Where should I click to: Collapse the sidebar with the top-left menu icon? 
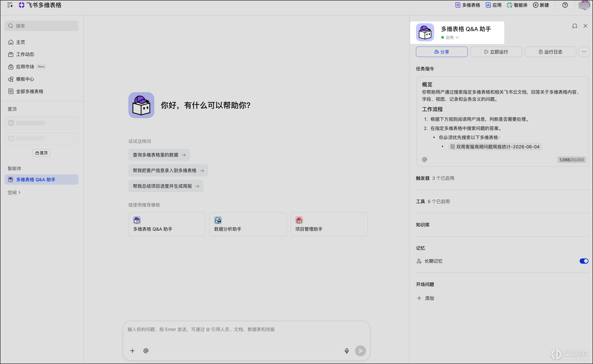point(10,5)
